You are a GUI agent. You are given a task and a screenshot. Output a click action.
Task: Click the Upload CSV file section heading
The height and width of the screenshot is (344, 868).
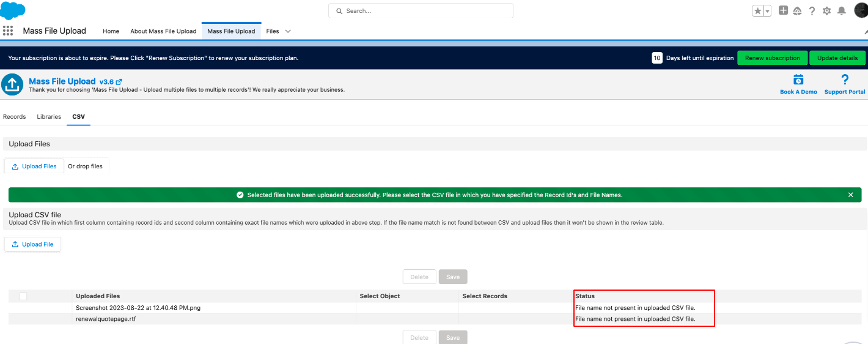click(35, 215)
